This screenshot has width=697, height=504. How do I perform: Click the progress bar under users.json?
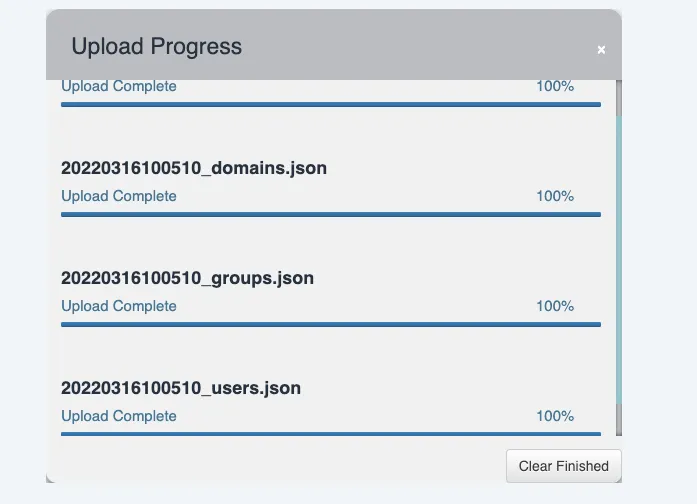[x=330, y=434]
